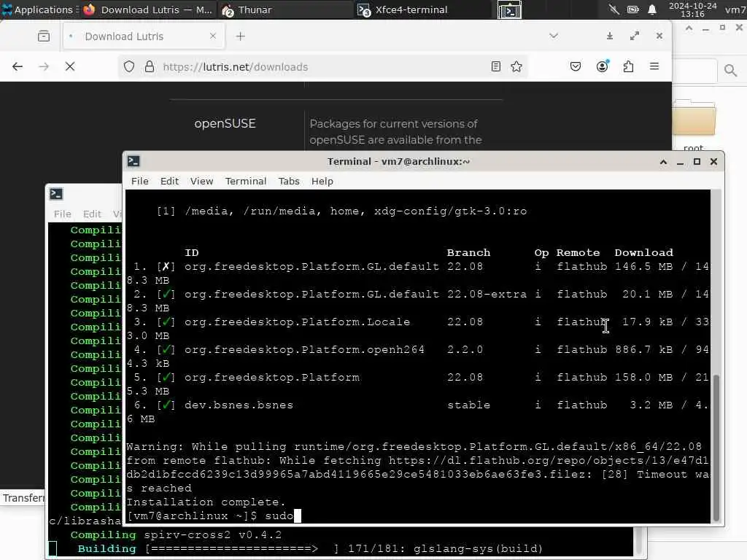Open the Tabs menu in terminal
747x560 pixels.
289,182
